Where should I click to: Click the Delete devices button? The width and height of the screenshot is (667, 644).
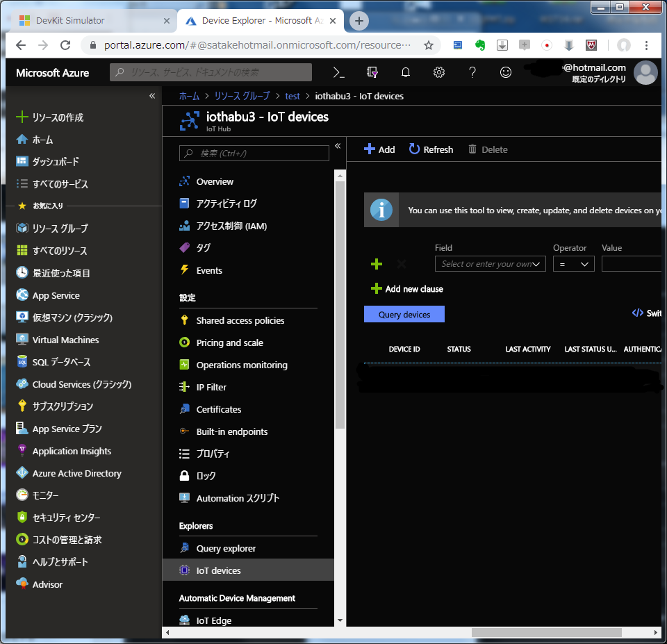pos(488,149)
